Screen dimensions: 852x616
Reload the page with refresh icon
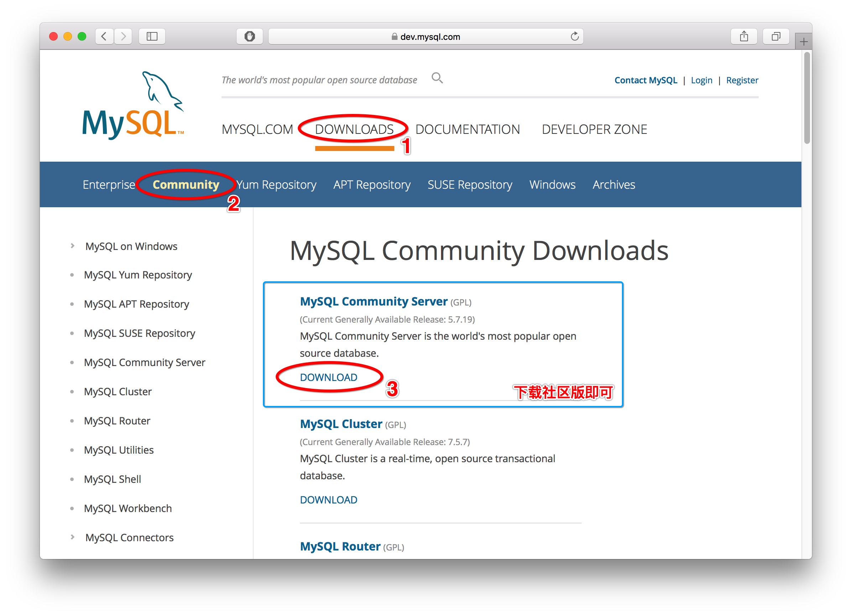575,36
